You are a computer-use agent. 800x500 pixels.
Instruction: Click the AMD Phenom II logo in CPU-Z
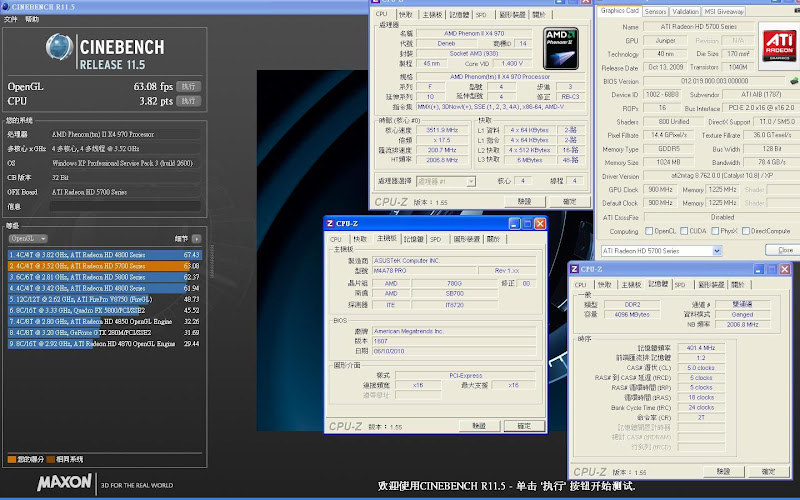(561, 48)
